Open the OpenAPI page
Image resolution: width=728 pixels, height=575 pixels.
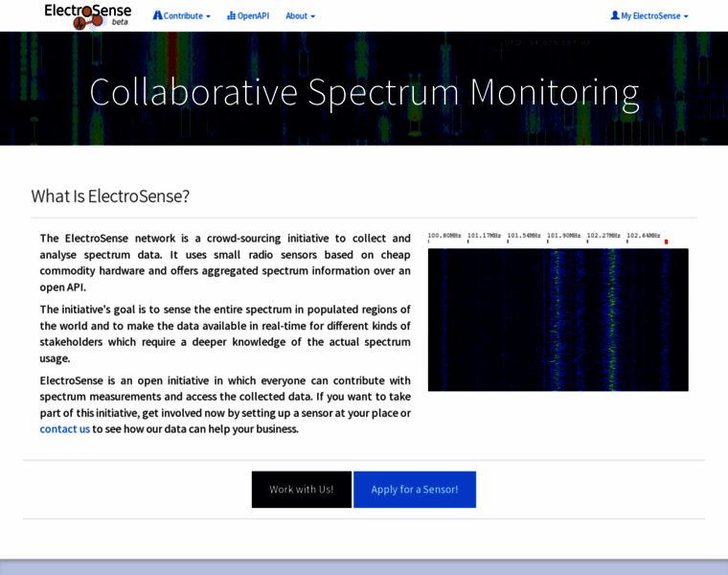pos(248,15)
